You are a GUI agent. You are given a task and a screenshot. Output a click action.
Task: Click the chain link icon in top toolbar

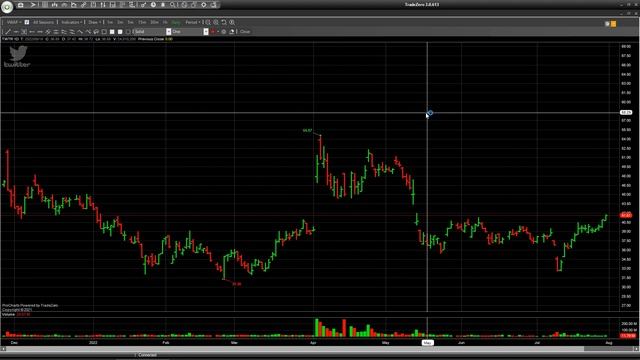pyautogui.click(x=83, y=5)
